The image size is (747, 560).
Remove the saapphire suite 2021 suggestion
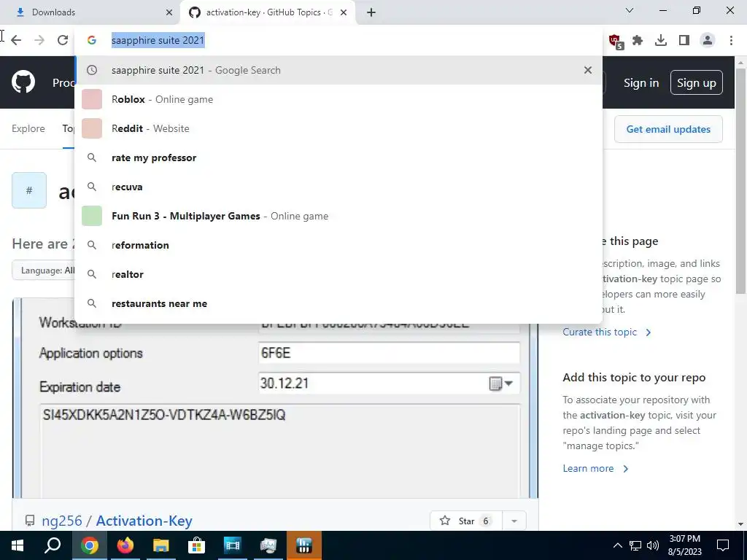[588, 70]
